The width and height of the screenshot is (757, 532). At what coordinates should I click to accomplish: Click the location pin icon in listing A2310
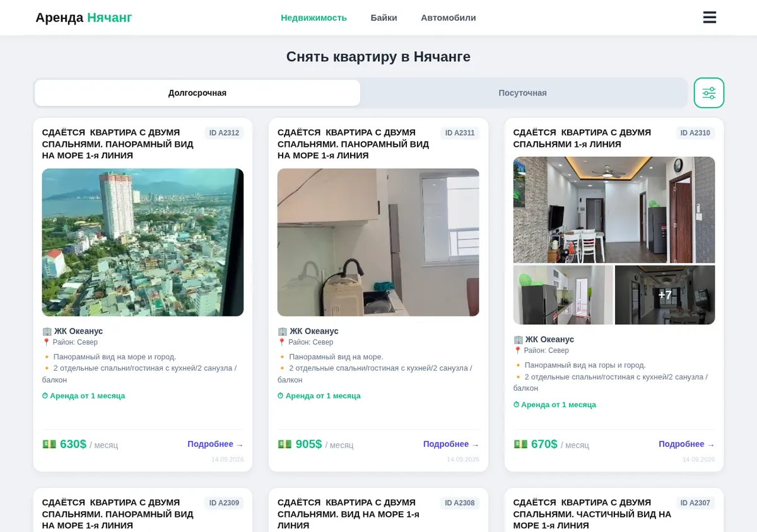pyautogui.click(x=517, y=350)
